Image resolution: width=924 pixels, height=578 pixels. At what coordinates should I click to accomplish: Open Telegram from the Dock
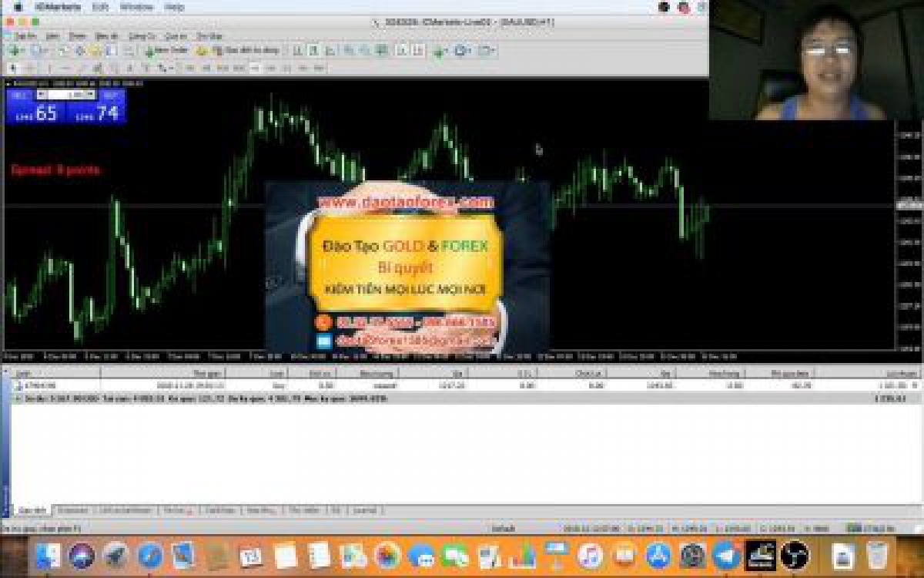(726, 555)
